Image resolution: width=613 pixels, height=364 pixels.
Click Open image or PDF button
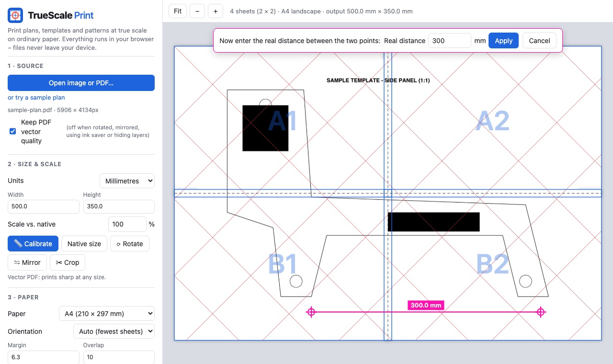81,83
